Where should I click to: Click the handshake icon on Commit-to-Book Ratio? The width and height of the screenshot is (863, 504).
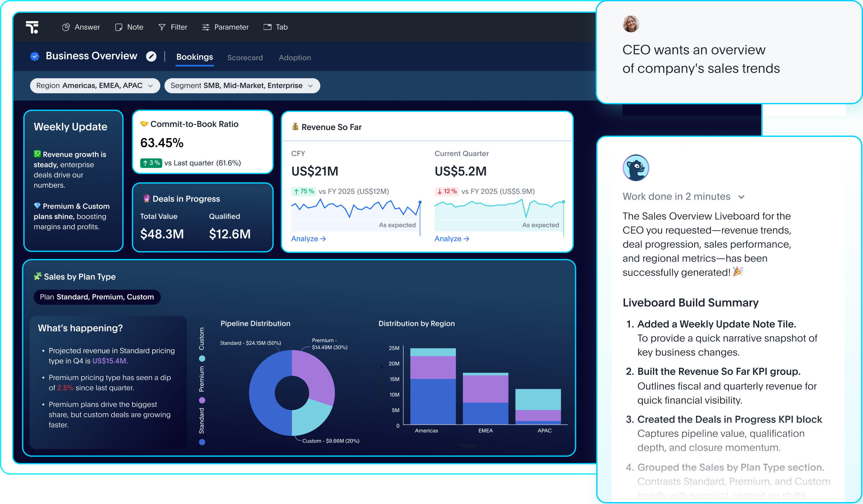click(x=144, y=124)
